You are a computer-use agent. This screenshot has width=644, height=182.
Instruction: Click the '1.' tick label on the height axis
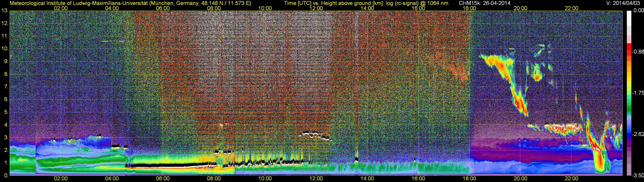coord(6,163)
